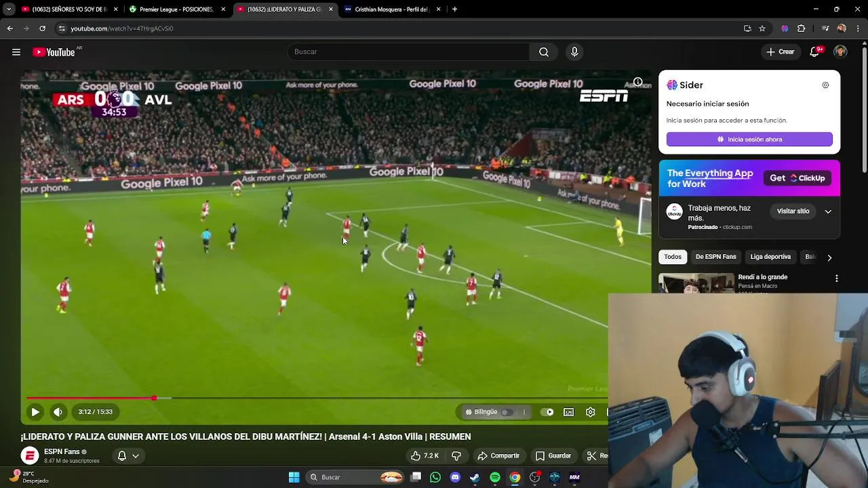The image size is (868, 488).
Task: Go to YouTube home via the logo
Action: point(54,52)
